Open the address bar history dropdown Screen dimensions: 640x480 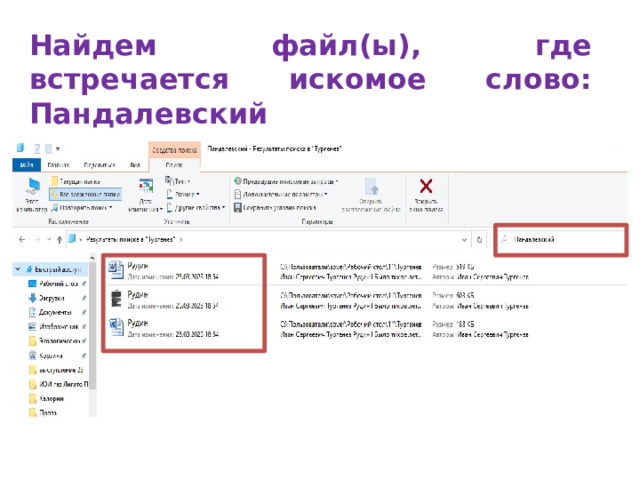click(x=464, y=240)
